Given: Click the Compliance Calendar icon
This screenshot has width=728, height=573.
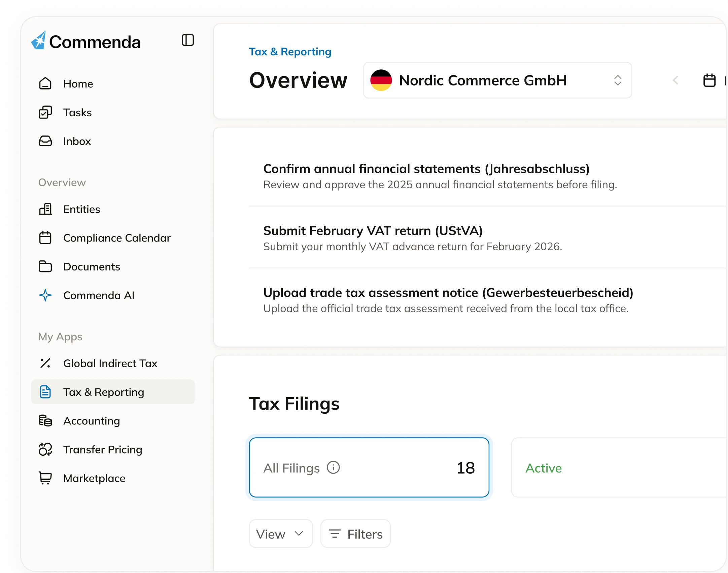Looking at the screenshot, I should pyautogui.click(x=45, y=238).
